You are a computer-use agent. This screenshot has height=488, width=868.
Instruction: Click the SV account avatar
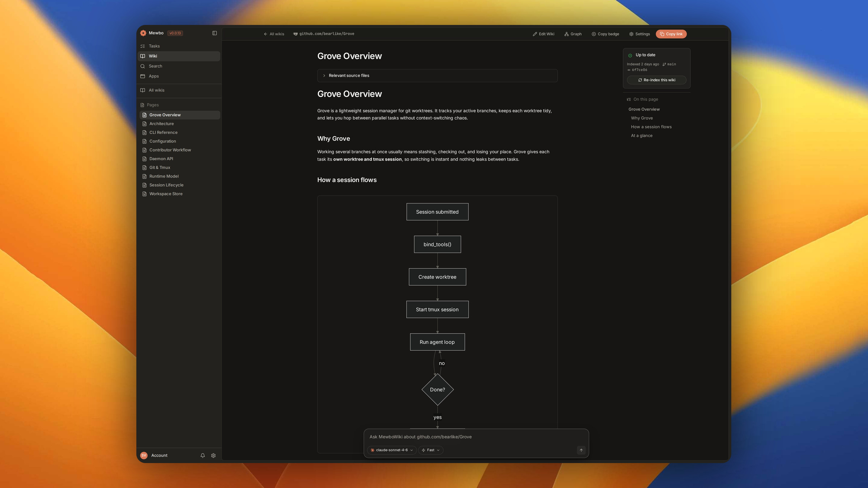pyautogui.click(x=144, y=455)
